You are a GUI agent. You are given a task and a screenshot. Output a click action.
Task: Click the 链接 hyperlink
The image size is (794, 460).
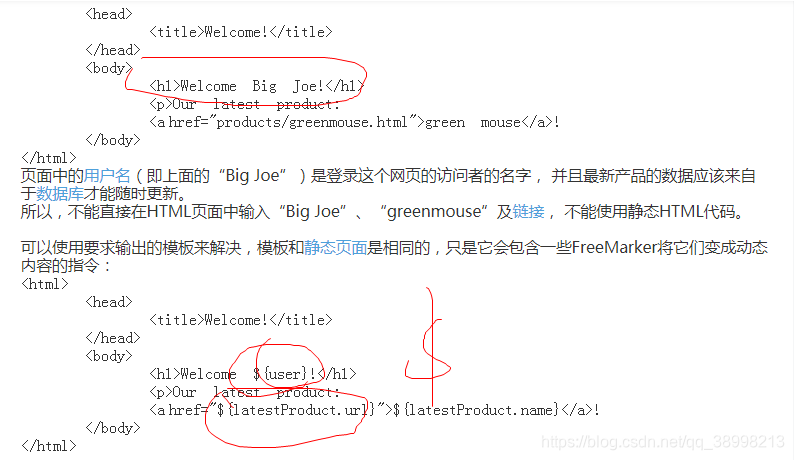click(528, 211)
